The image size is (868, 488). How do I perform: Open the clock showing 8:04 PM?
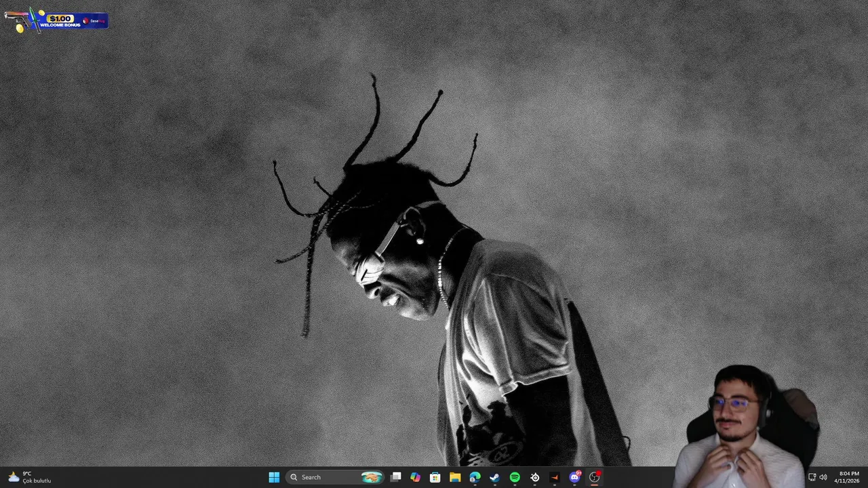point(848,477)
